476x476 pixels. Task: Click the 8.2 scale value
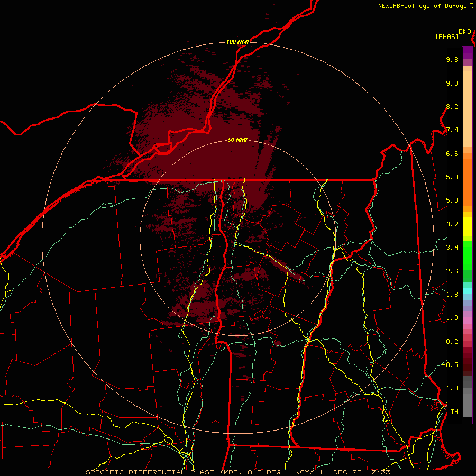[x=452, y=106]
